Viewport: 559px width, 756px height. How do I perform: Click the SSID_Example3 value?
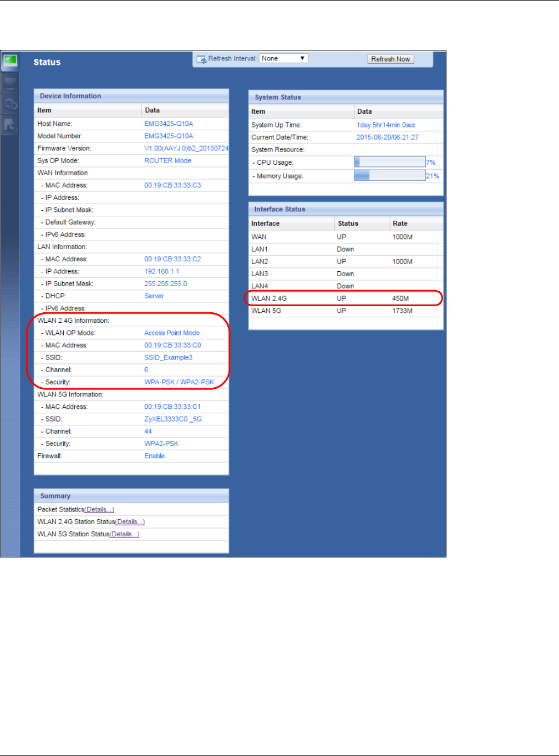[x=168, y=357]
